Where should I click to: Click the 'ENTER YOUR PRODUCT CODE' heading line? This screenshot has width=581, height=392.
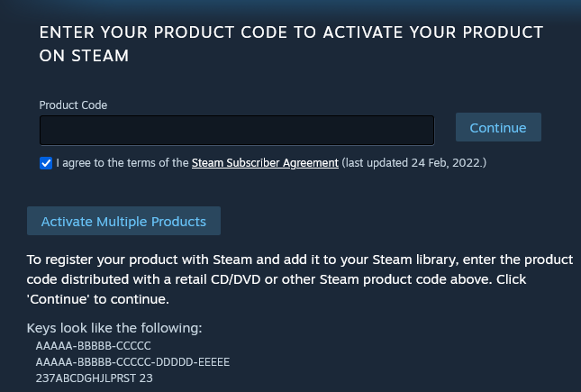click(x=291, y=32)
